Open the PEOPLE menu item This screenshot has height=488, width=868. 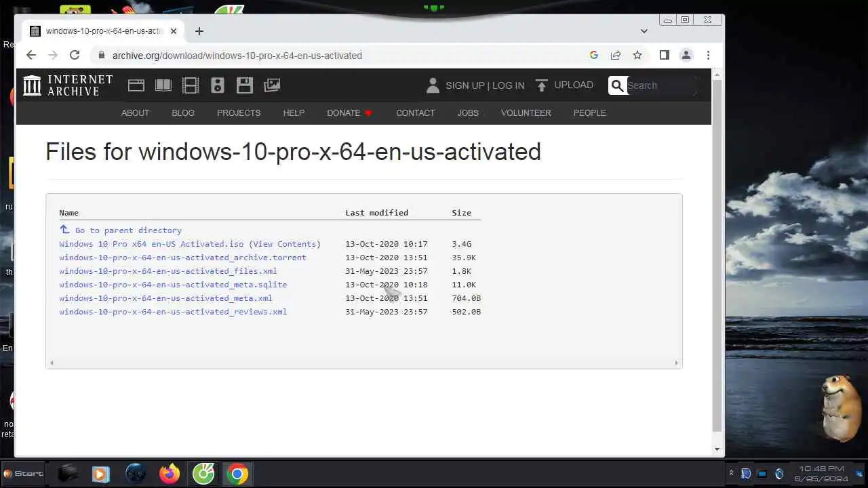(590, 113)
